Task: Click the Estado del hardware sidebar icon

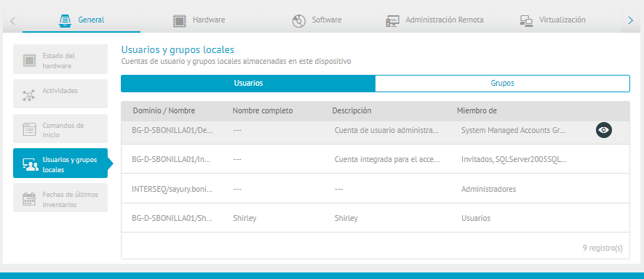Action: tap(29, 60)
